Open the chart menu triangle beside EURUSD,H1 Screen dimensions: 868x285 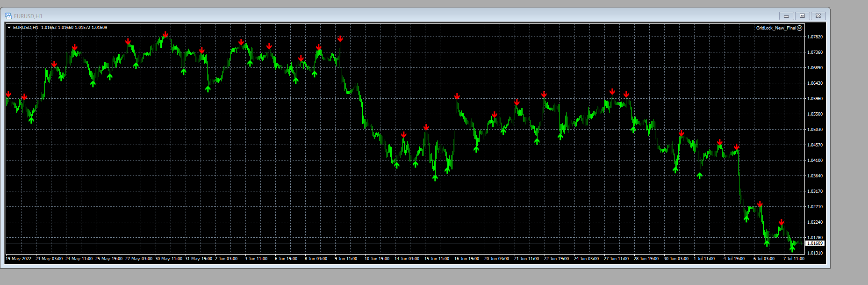[9, 28]
